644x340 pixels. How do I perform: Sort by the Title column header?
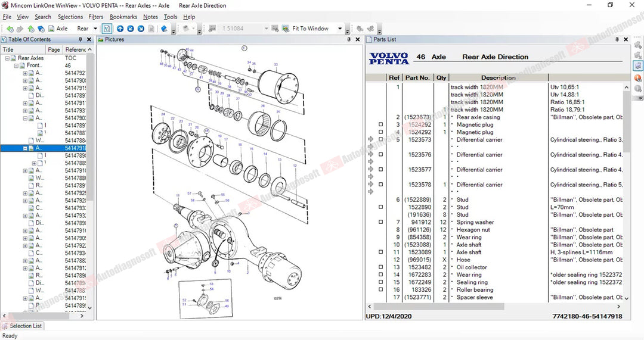click(x=23, y=49)
